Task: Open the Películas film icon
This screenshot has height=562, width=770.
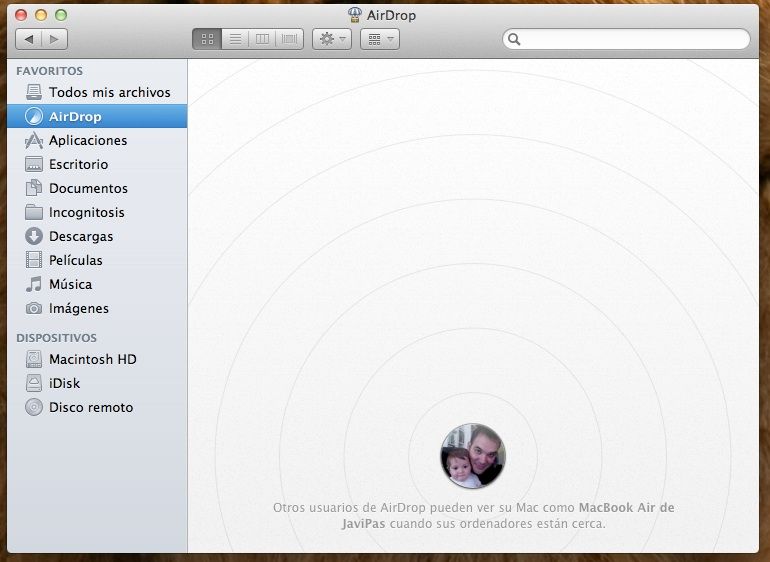Action: point(34,260)
